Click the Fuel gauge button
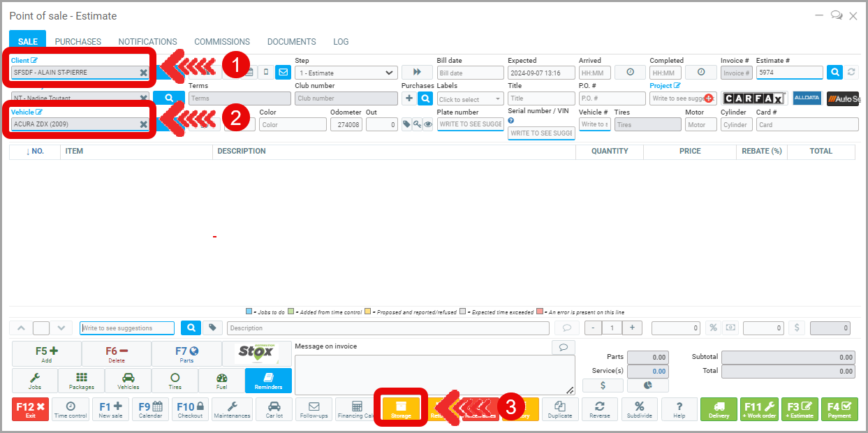Viewport: 868px width, 433px height. pos(221,381)
